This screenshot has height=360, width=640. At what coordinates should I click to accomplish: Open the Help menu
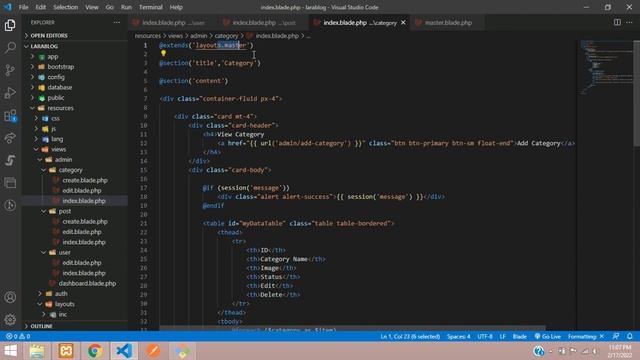[x=176, y=7]
